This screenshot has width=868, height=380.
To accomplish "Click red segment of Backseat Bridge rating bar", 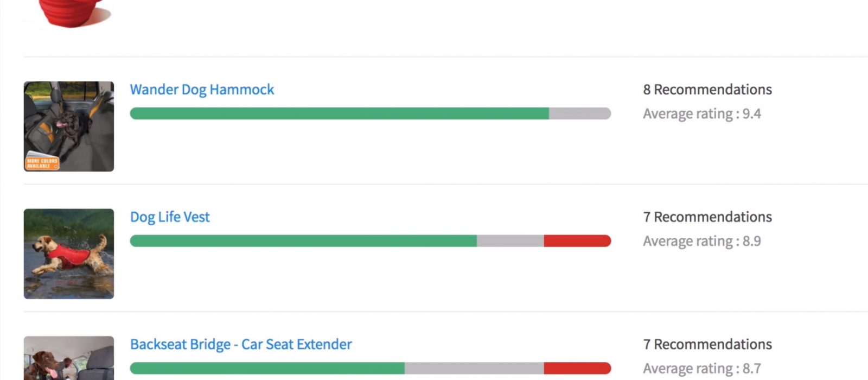I will tap(578, 369).
